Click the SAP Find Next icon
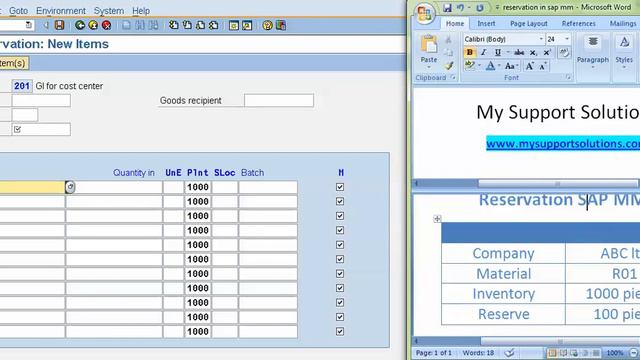 pyautogui.click(x=153, y=25)
